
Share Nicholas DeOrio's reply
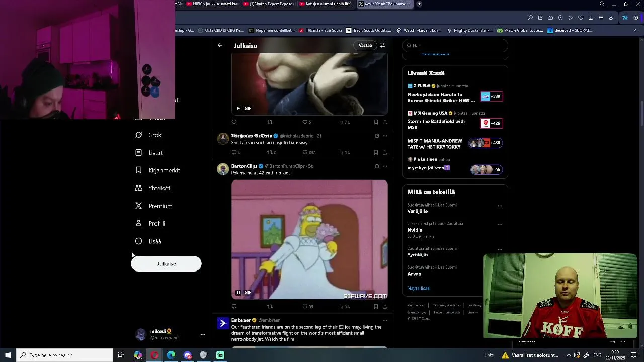[385, 152]
